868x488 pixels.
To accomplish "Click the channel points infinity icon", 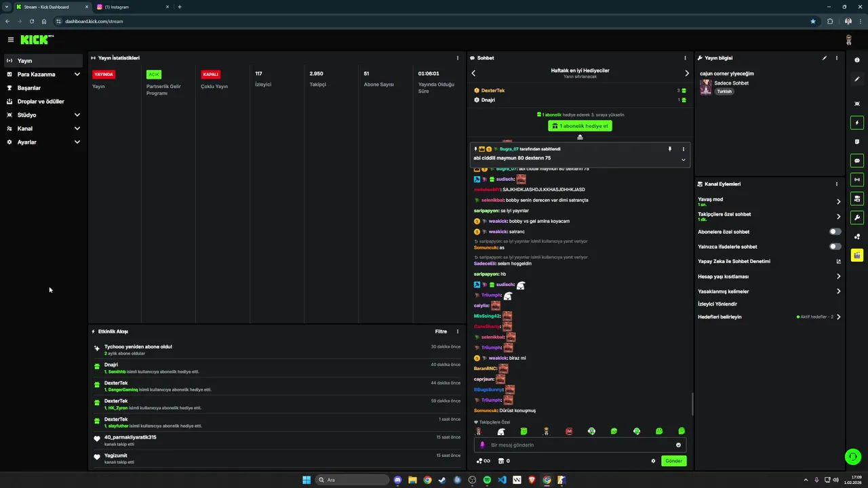I will click(x=483, y=461).
